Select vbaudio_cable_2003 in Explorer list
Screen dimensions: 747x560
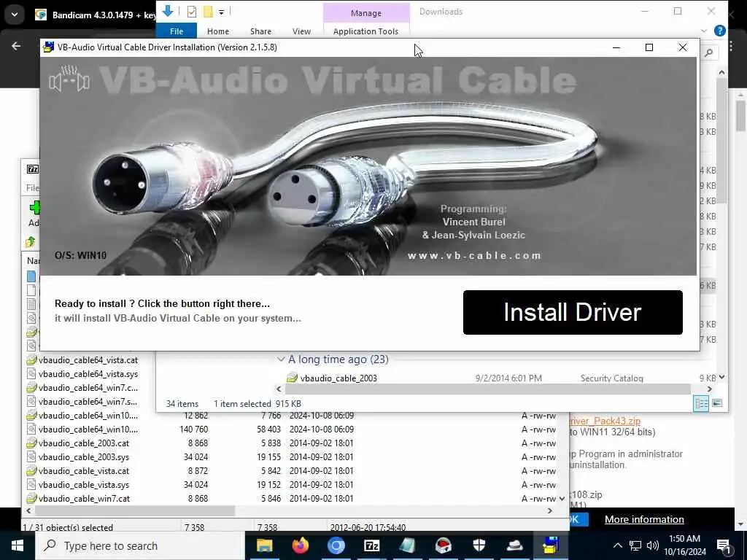[338, 378]
